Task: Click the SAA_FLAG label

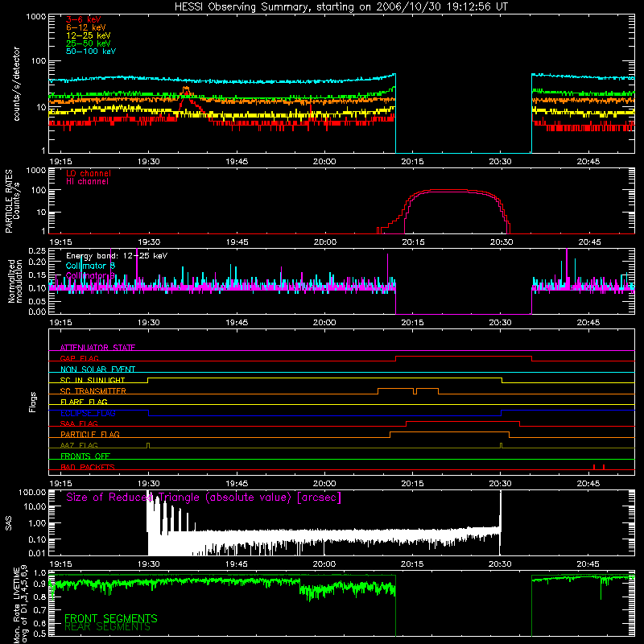Action: (79, 423)
